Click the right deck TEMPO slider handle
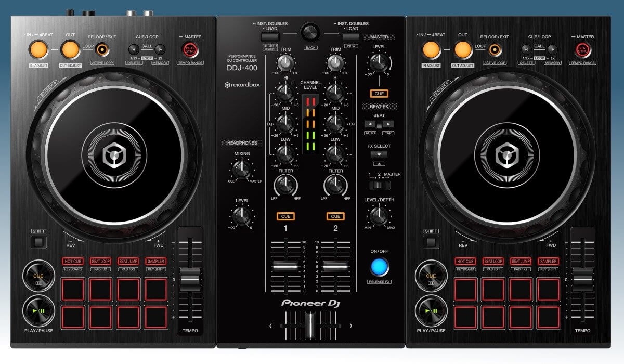The image size is (624, 364). [582, 280]
